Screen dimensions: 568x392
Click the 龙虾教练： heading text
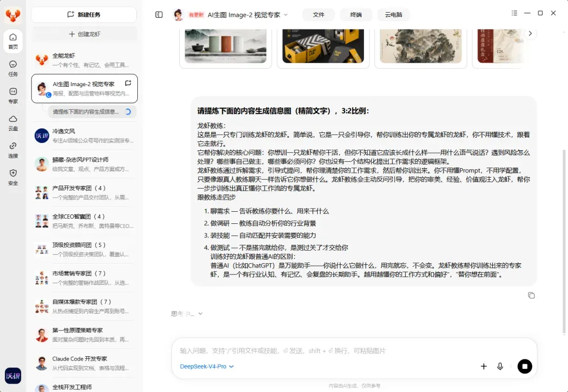coord(211,126)
